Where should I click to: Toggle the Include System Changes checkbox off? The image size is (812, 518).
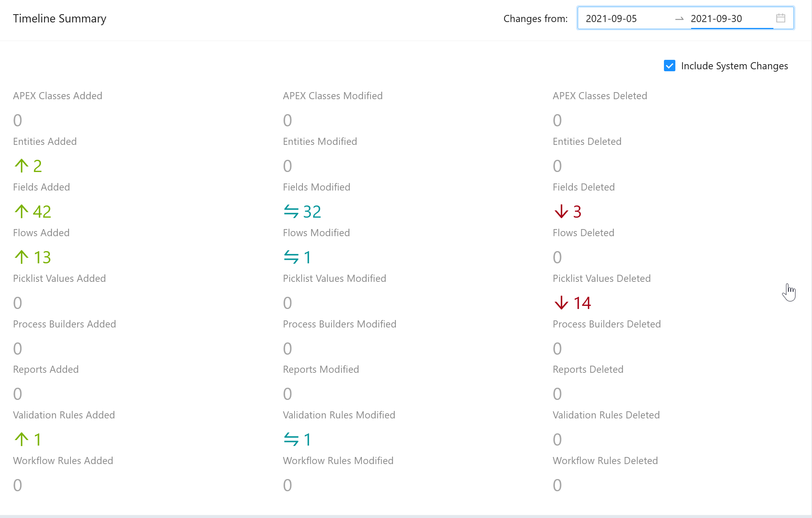click(x=669, y=66)
